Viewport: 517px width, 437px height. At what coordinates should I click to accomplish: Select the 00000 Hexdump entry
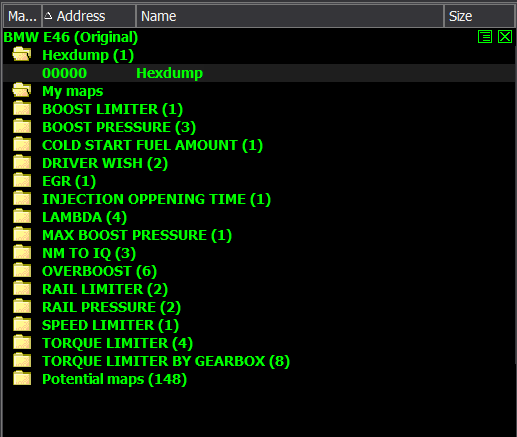[x=259, y=73]
